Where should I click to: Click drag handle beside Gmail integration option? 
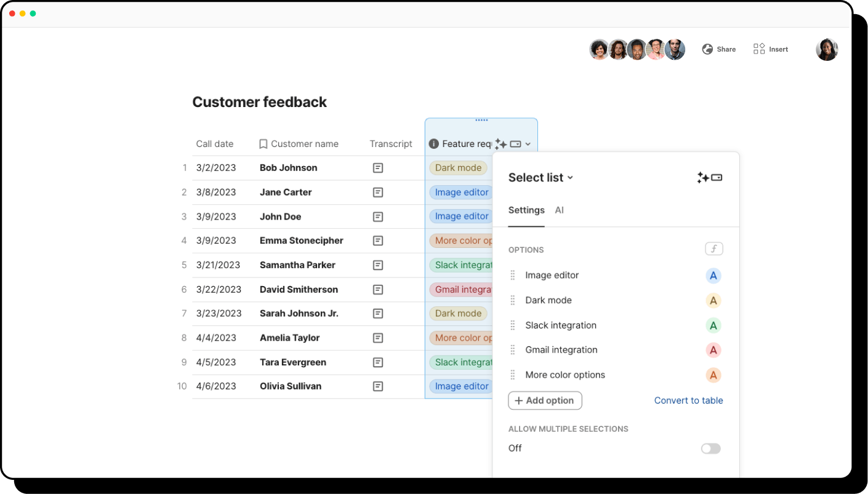pyautogui.click(x=513, y=350)
